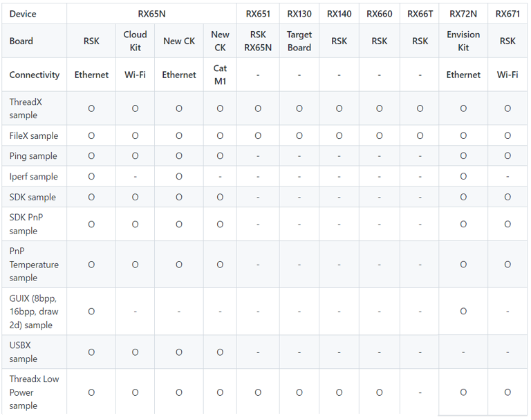Select the USBX sample row label

coord(24,352)
